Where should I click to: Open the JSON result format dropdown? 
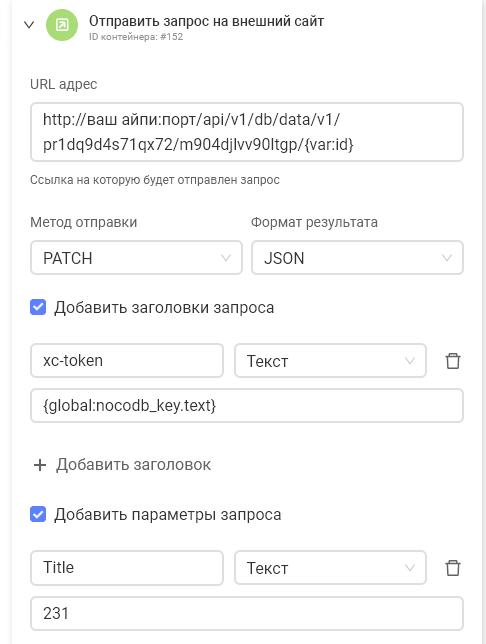[x=357, y=258]
